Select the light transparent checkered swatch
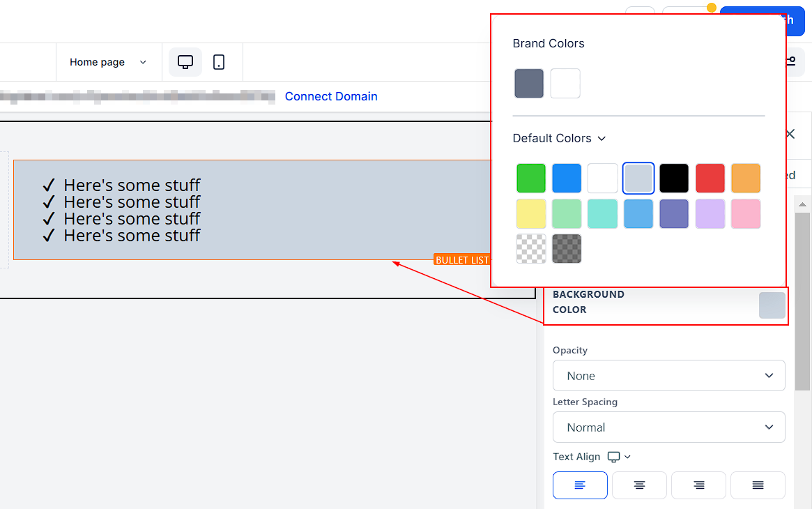812x509 pixels. point(531,249)
